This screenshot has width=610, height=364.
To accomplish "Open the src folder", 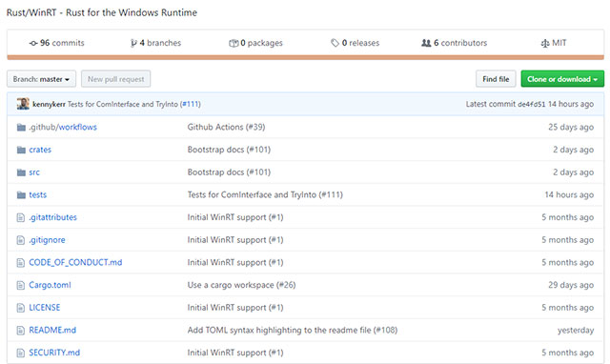I will [x=34, y=172].
